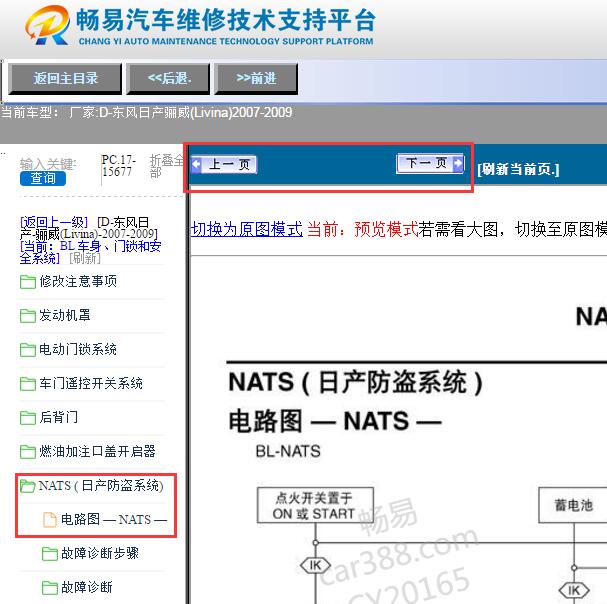Click the folder icon beside 故障诊断步骤
607x604 pixels.
point(50,554)
